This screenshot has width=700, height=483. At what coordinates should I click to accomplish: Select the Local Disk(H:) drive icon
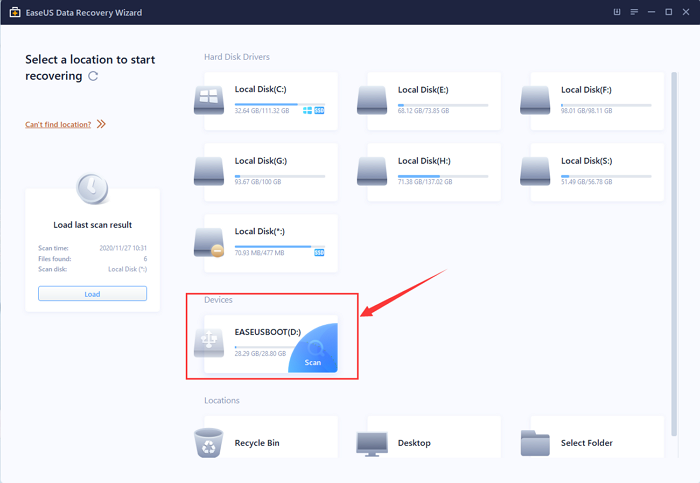(372, 171)
